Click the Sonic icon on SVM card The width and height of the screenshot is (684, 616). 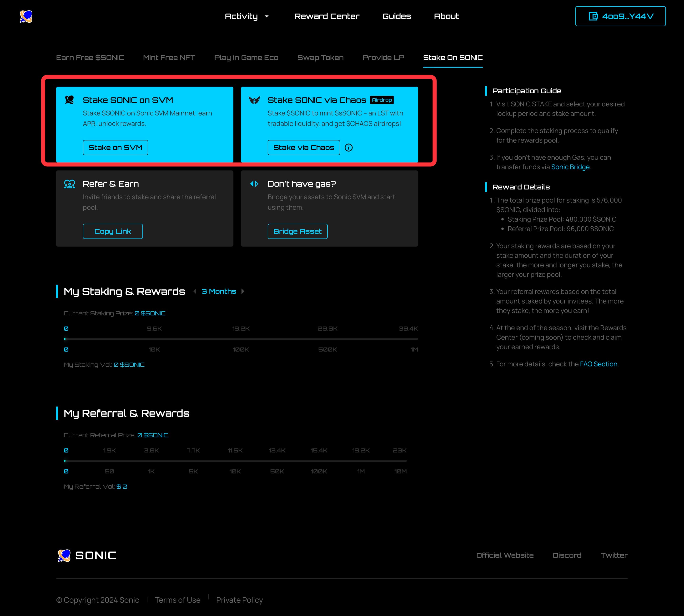pyautogui.click(x=69, y=100)
